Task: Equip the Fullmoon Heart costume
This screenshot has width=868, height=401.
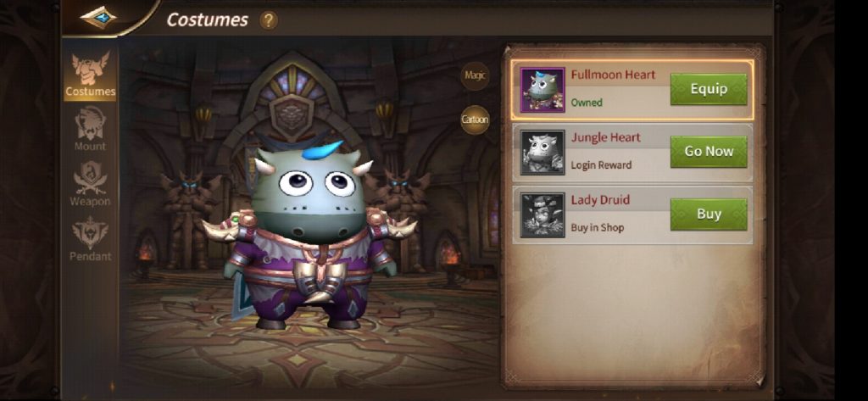Action: pyautogui.click(x=709, y=89)
